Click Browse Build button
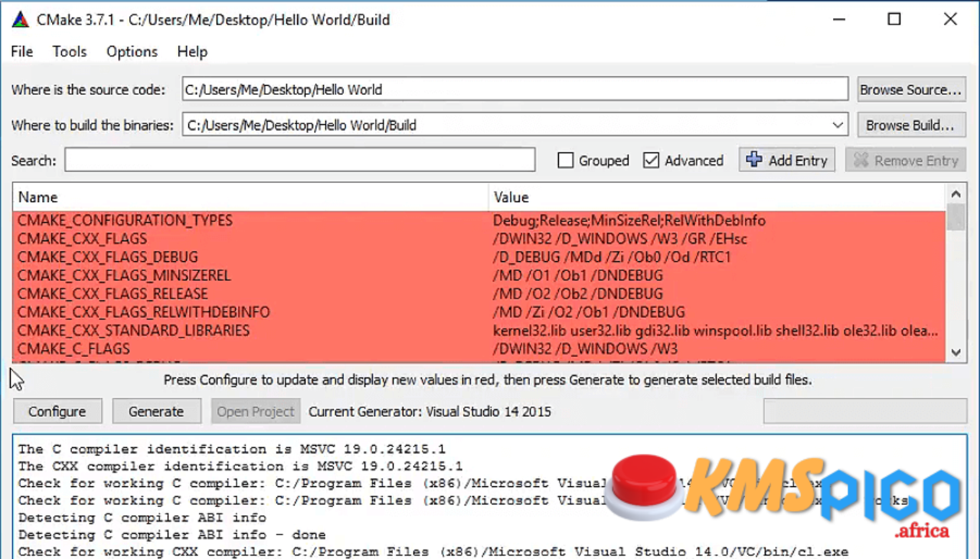Viewport: 980px width, 559px height. coord(910,125)
